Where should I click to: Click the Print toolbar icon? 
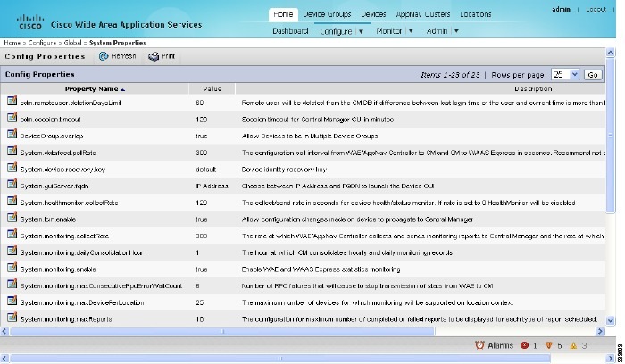(154, 56)
